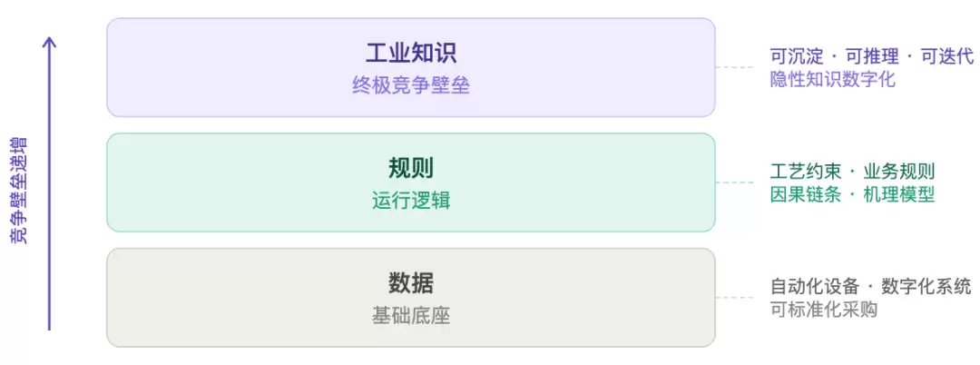Click the 可沉淀 · 可推理 · 可迭代 text
Image resolution: width=980 pixels, height=365 pixels.
[871, 57]
